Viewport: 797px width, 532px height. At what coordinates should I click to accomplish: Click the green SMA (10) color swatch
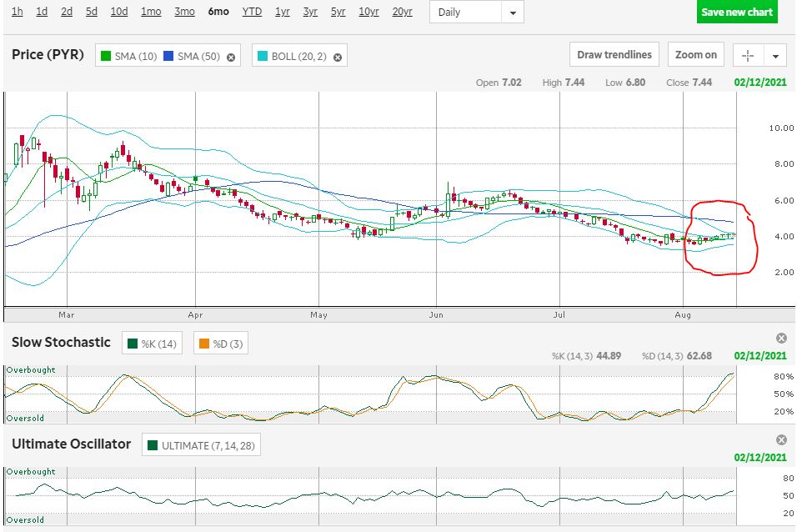(x=106, y=56)
